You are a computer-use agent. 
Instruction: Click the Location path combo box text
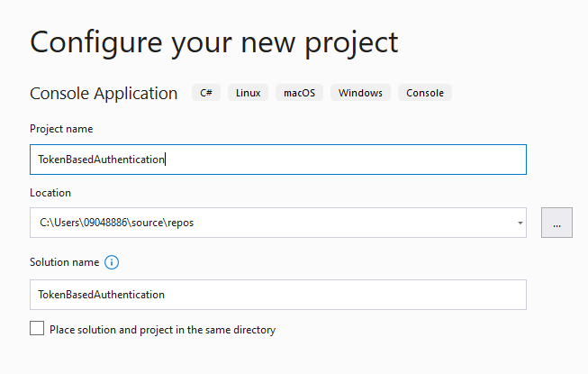tap(117, 223)
